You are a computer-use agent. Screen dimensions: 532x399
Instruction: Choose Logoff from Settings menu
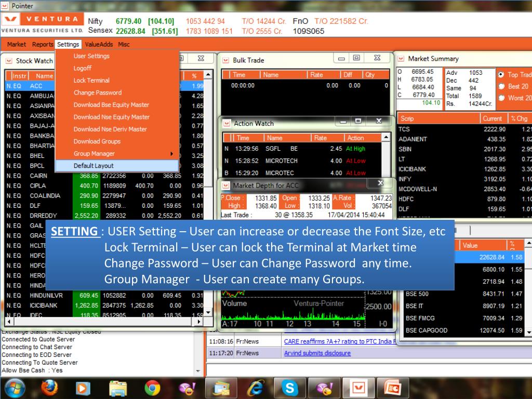click(x=117, y=68)
